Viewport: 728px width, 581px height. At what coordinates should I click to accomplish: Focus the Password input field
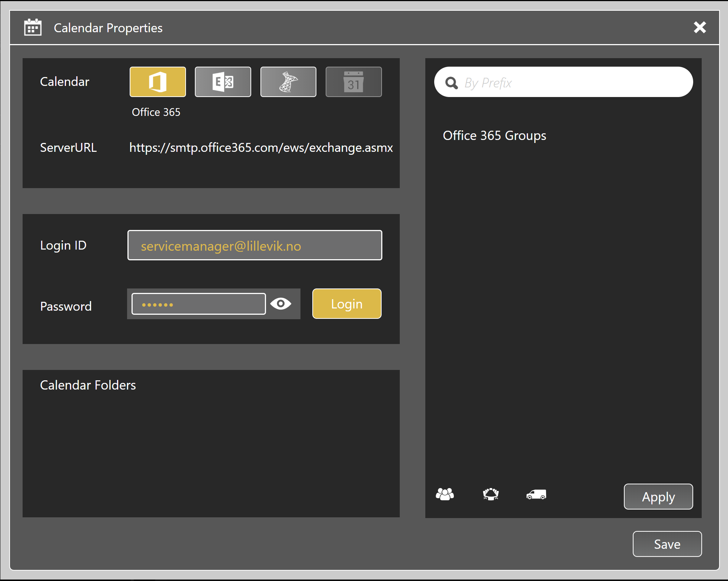[x=199, y=304]
